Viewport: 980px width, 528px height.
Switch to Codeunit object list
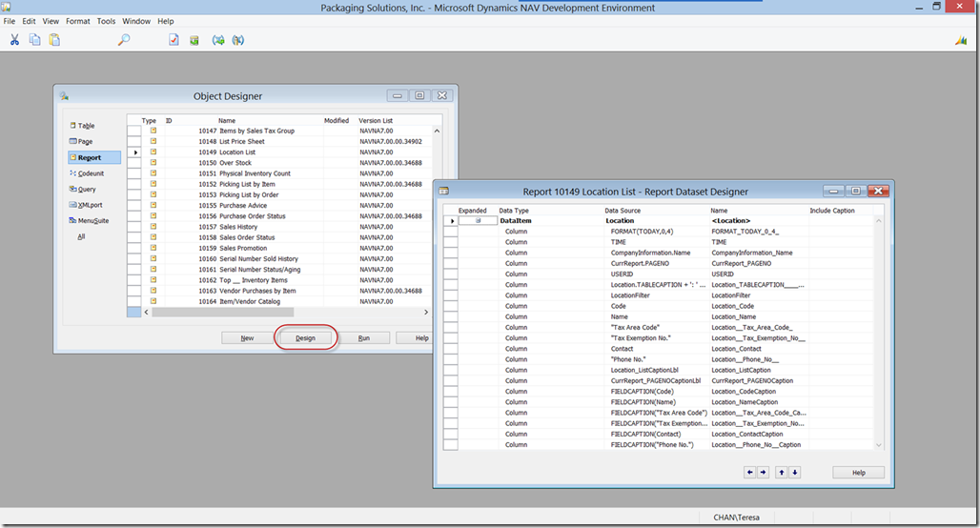91,173
